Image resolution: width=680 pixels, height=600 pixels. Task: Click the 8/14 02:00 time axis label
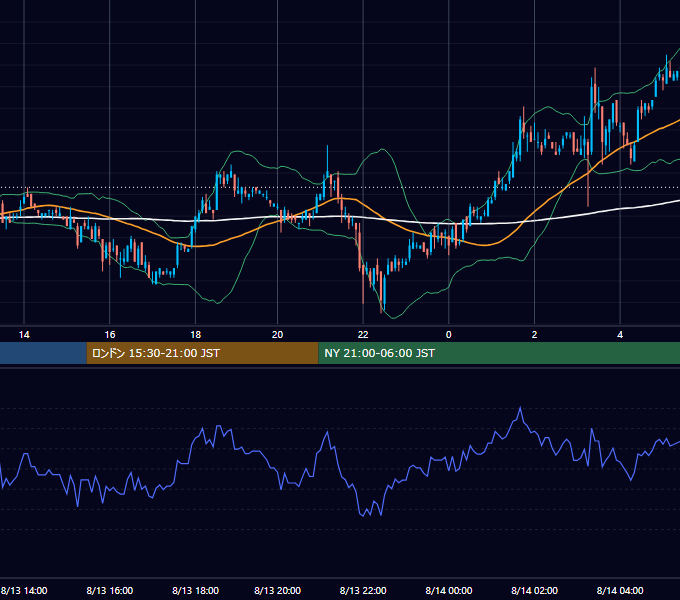534,590
